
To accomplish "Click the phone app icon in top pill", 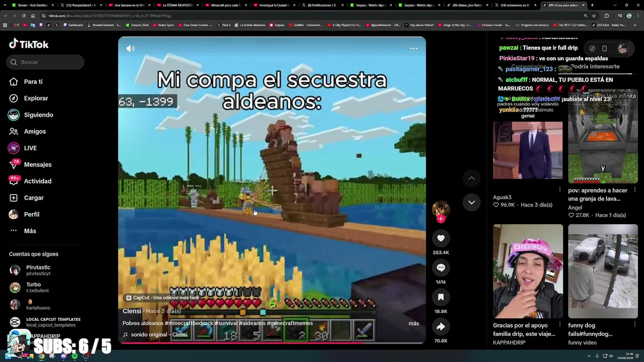I will point(604,48).
